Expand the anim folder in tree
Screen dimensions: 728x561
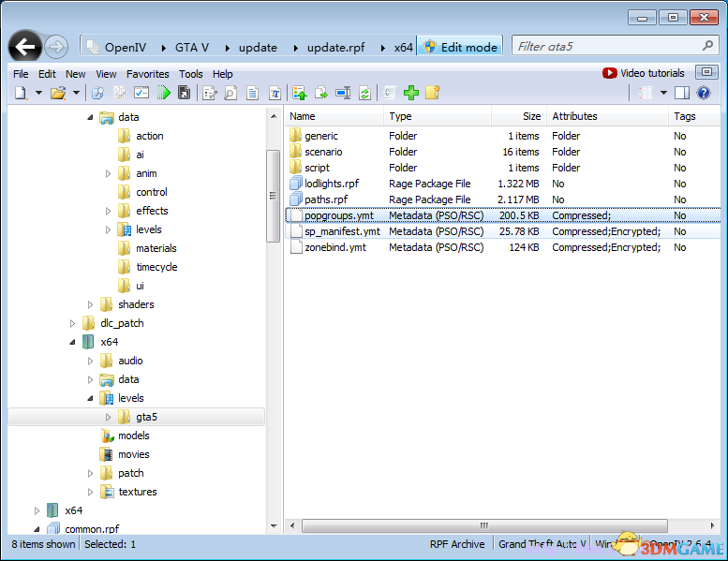tap(109, 173)
